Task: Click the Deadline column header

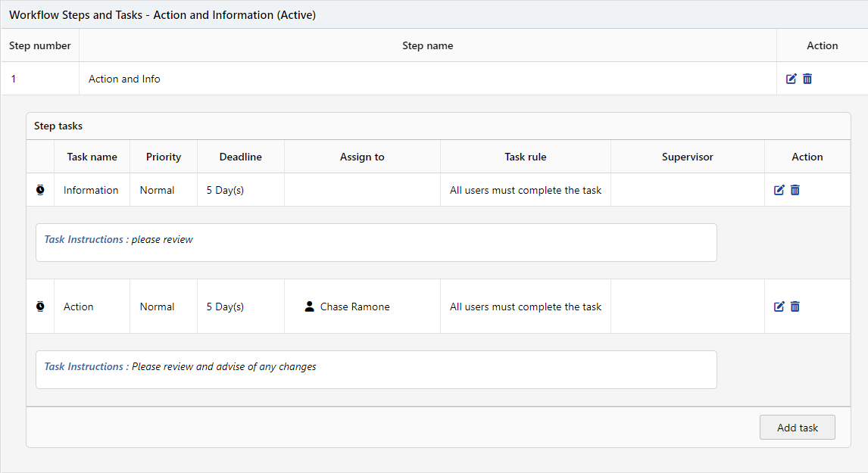Action: tap(240, 157)
